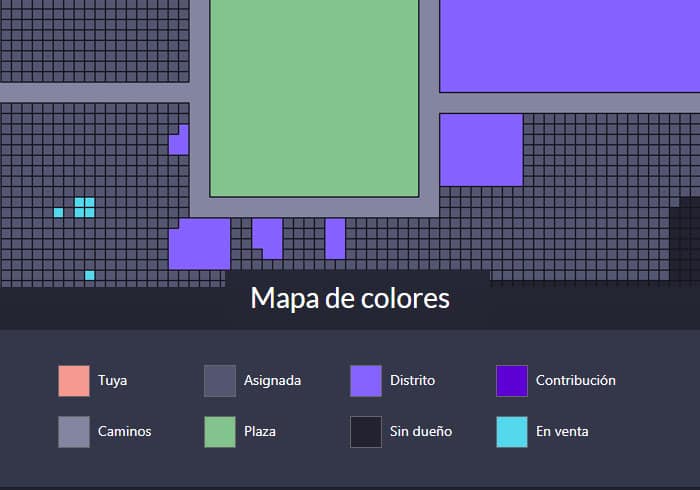This screenshot has width=700, height=490.
Task: Click the En venta cyan swatch
Action: (x=512, y=432)
